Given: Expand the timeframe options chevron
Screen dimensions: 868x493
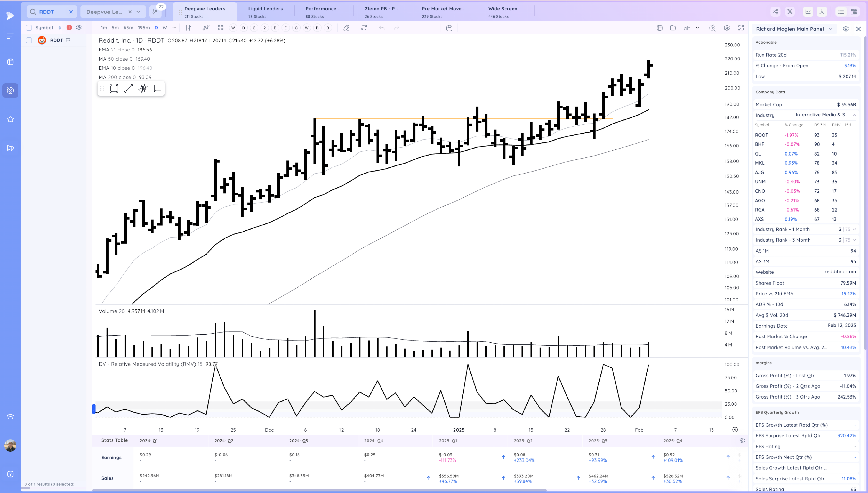Looking at the screenshot, I should [174, 28].
